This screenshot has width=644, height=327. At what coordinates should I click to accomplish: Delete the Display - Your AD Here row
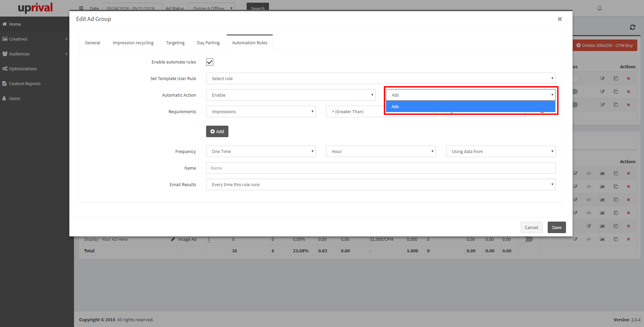click(x=628, y=239)
